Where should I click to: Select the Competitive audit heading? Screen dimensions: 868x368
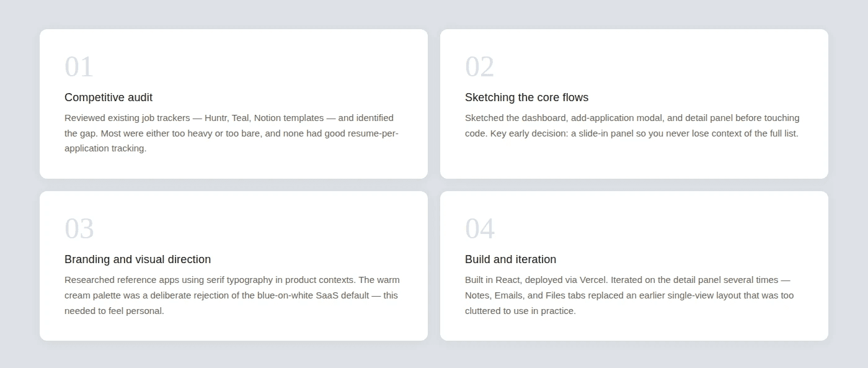[108, 97]
